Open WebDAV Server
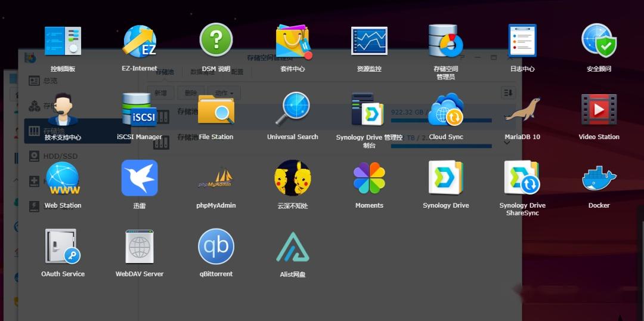 pyautogui.click(x=140, y=246)
